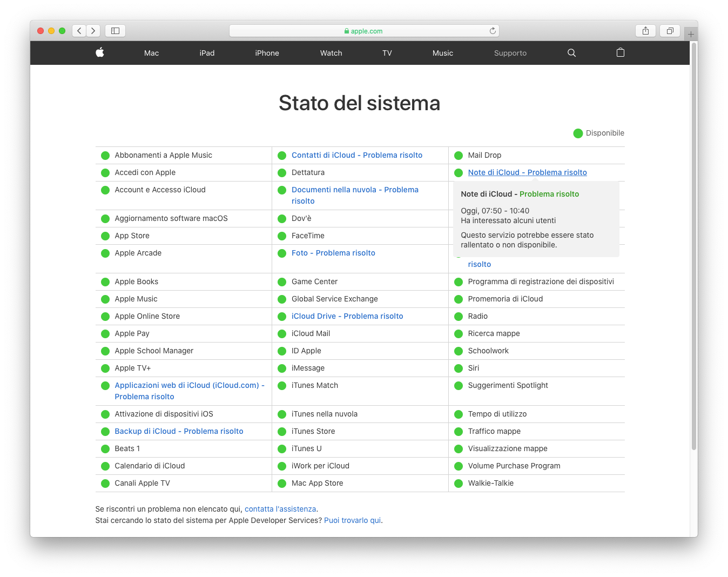Select Supporto in the navigation bar
The width and height of the screenshot is (728, 577).
(x=510, y=53)
